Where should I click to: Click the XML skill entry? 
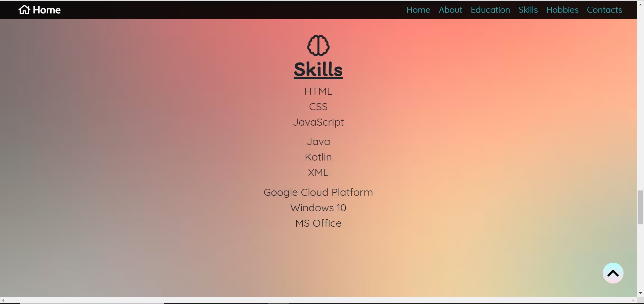[x=318, y=173]
